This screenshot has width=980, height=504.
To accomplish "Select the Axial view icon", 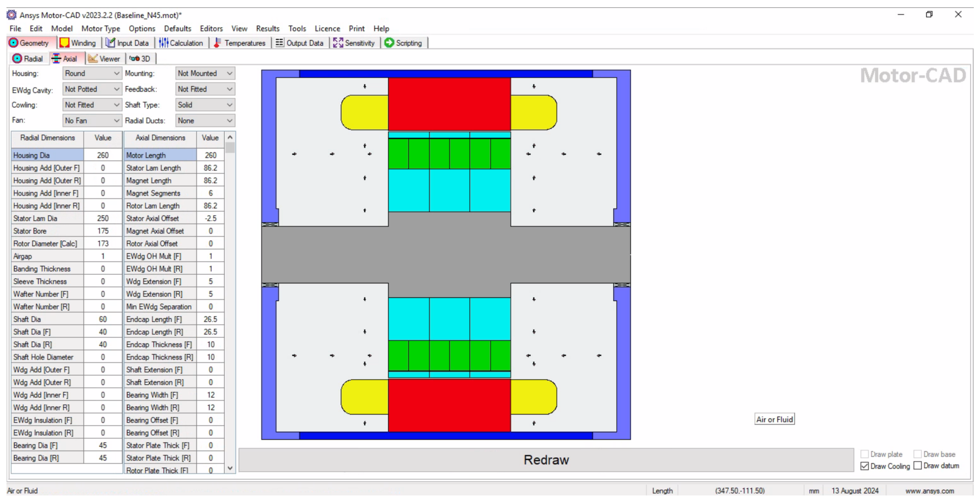I will (x=56, y=58).
